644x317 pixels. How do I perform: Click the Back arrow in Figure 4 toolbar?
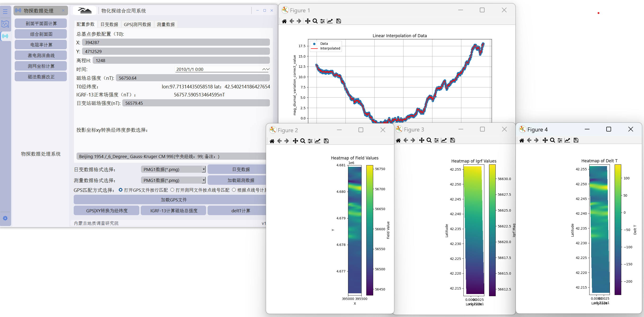[529, 140]
